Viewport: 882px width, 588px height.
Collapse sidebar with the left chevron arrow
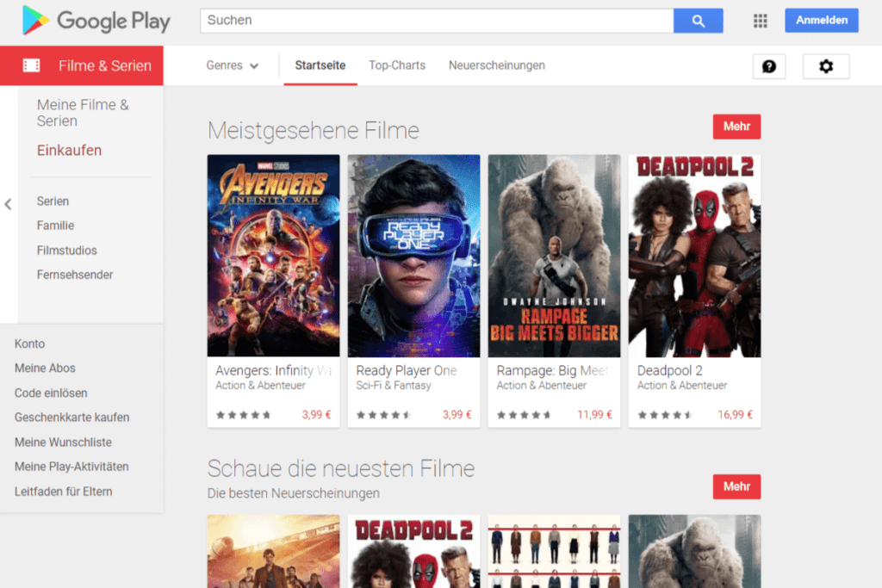coord(8,204)
